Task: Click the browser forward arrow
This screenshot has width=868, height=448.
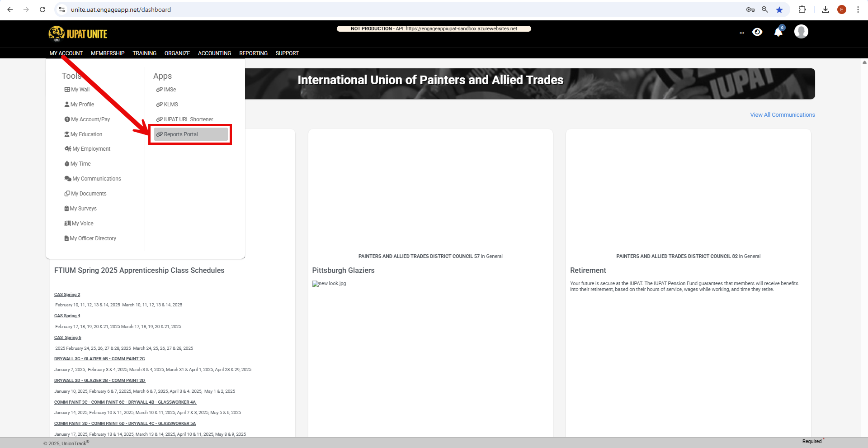Action: (x=26, y=10)
